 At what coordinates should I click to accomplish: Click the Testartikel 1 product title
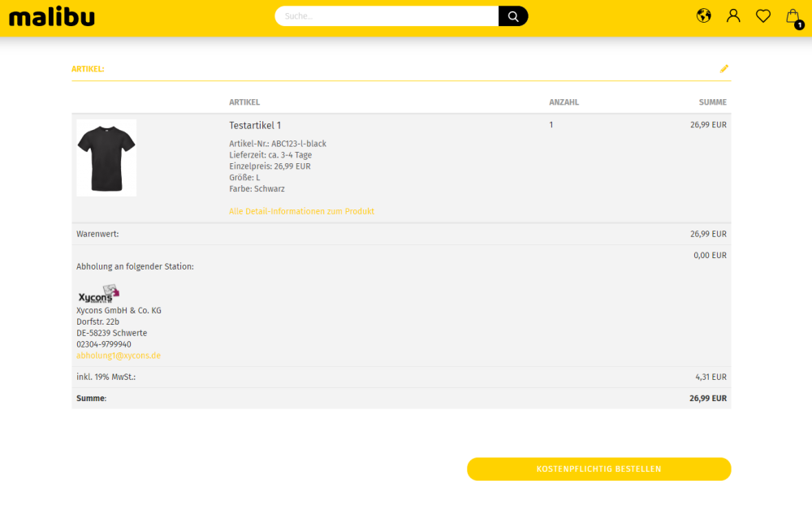(255, 126)
